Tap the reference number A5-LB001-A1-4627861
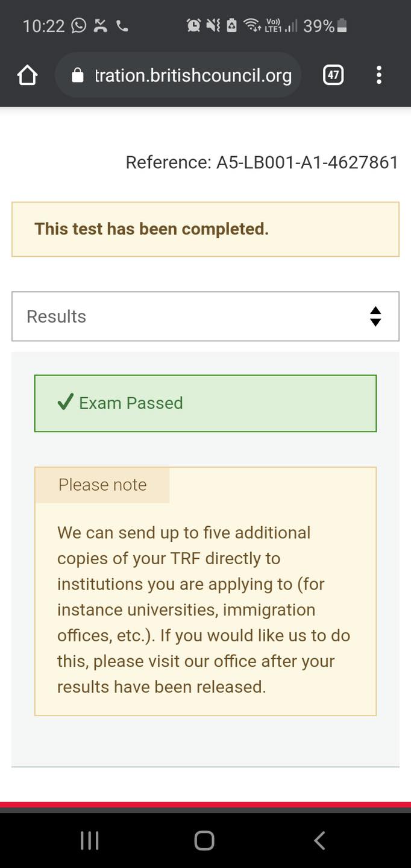The width and height of the screenshot is (411, 868). [308, 162]
